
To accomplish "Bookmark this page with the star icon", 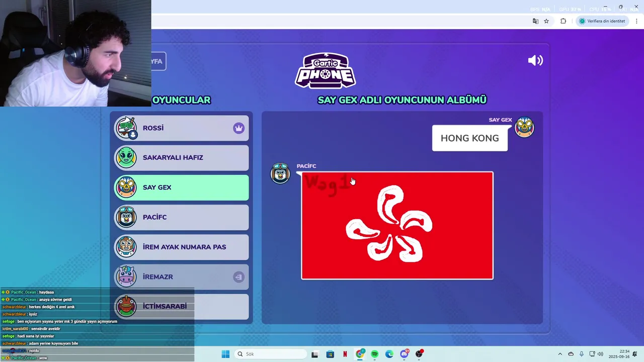I will click(546, 21).
